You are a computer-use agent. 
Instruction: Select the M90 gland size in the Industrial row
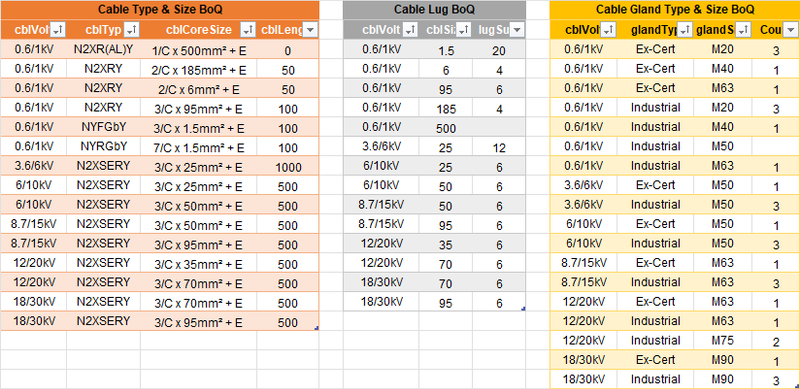(723, 379)
